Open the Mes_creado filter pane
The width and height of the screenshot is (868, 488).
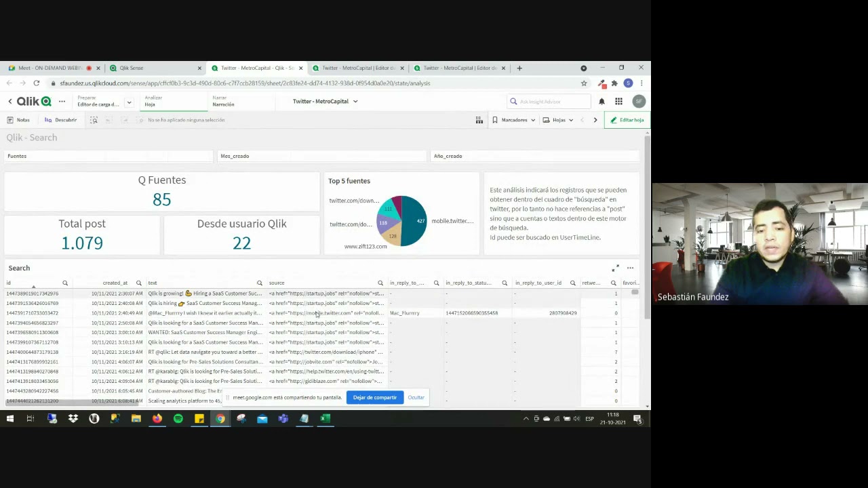322,156
